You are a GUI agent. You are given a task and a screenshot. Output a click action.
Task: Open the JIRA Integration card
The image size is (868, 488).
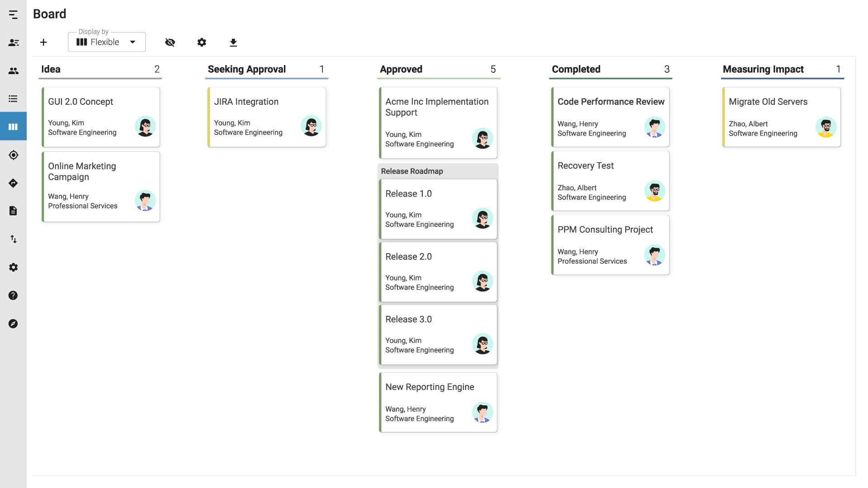(246, 102)
